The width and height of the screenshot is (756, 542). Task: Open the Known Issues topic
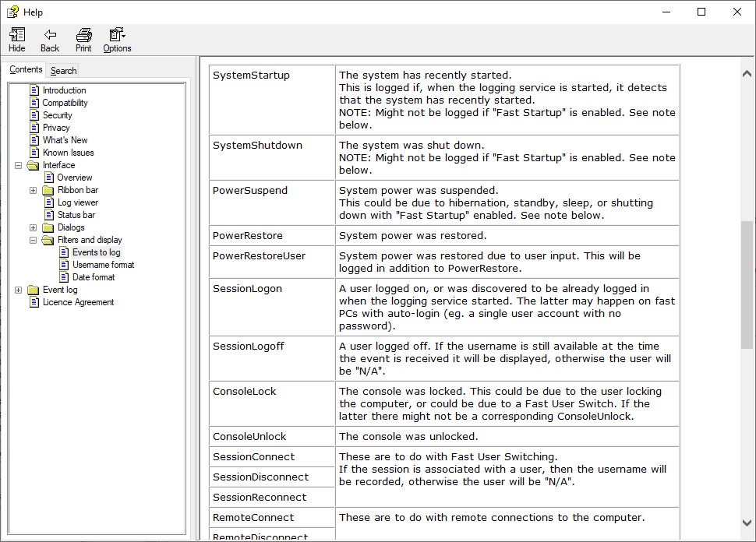pyautogui.click(x=68, y=153)
